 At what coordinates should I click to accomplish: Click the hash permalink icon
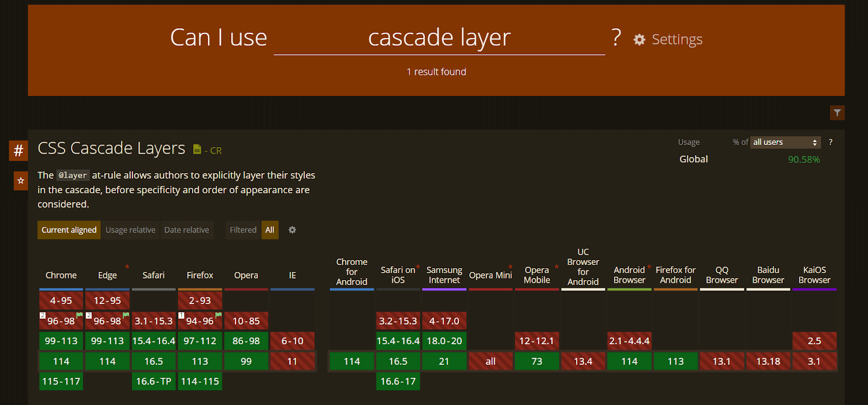coord(18,150)
